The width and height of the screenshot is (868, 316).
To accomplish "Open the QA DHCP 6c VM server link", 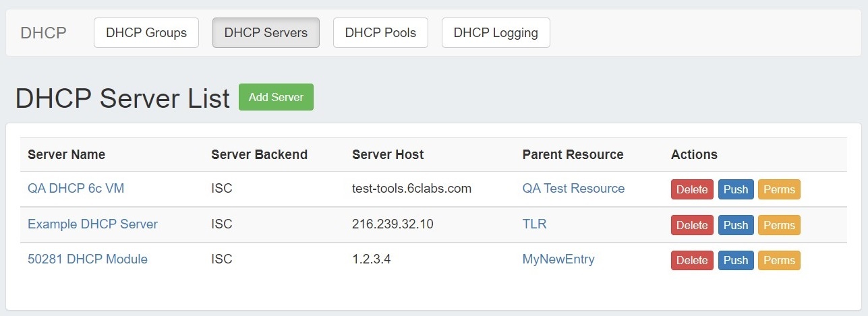I will [76, 189].
